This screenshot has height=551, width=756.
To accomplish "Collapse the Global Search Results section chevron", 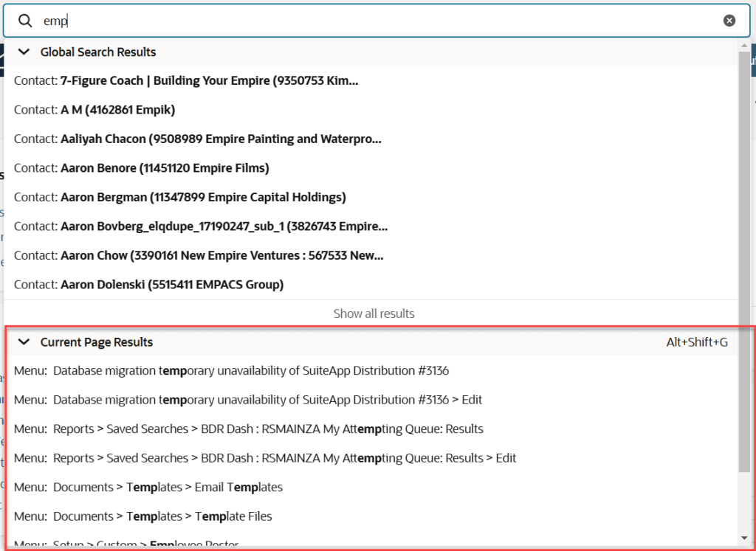I will 23,52.
